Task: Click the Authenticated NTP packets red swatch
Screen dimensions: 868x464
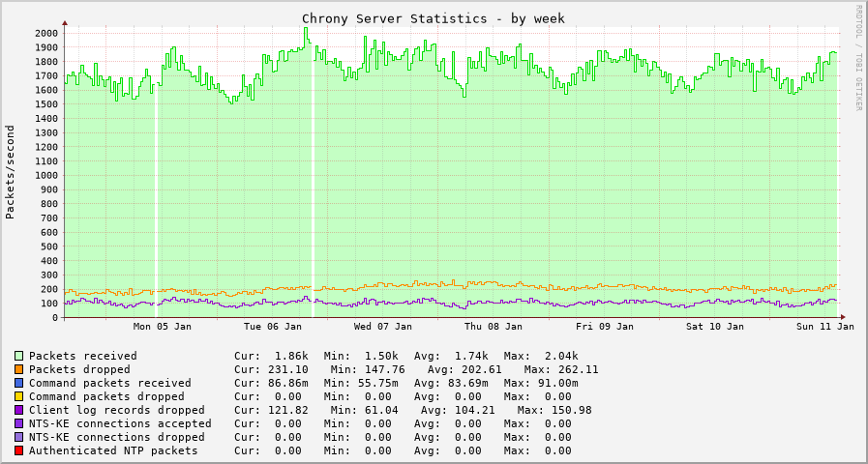Action: coord(19,450)
